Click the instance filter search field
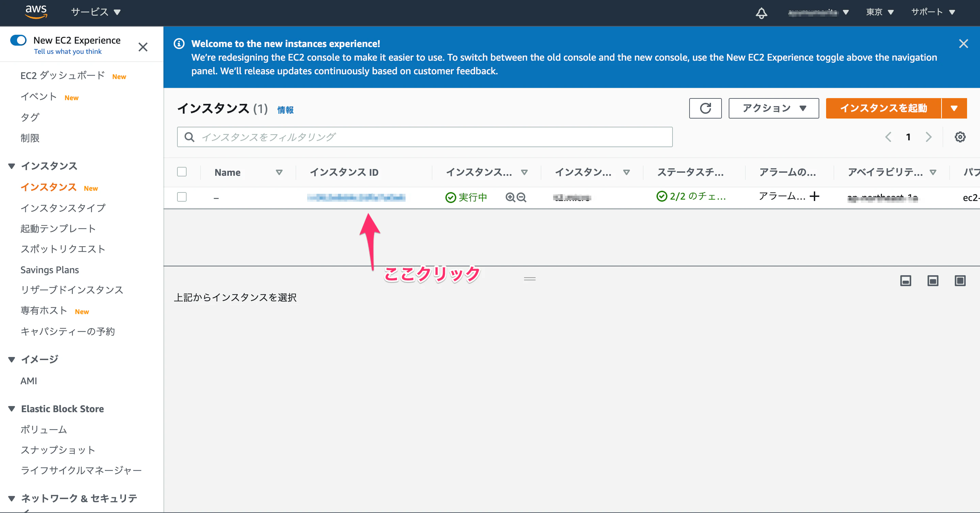980x513 pixels. [425, 137]
